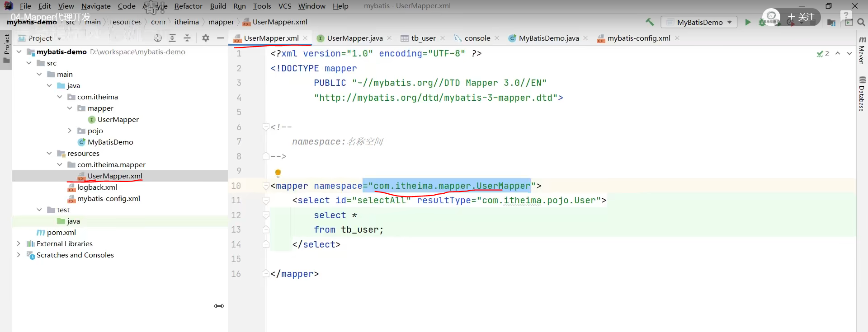Collapse the com.itheima.mapper resource folder

click(60, 164)
